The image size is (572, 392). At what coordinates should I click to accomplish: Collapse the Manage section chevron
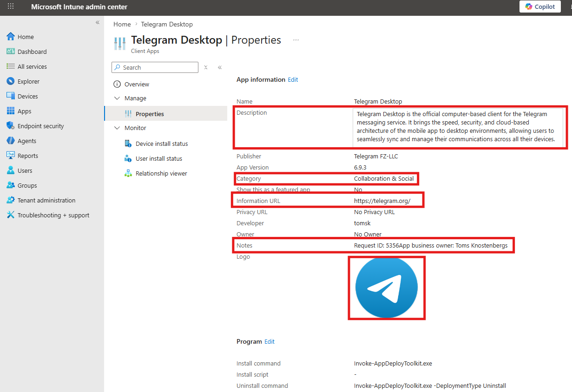coord(117,98)
